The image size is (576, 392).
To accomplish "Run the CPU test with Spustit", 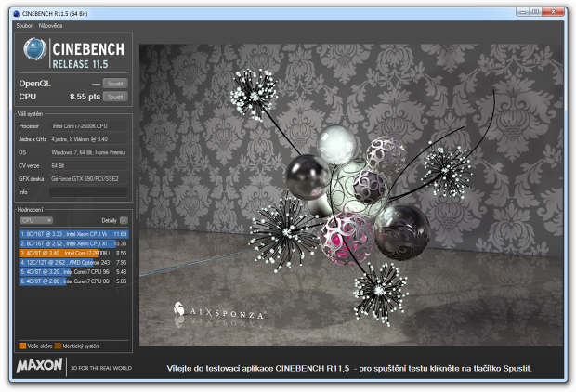I will click(115, 96).
